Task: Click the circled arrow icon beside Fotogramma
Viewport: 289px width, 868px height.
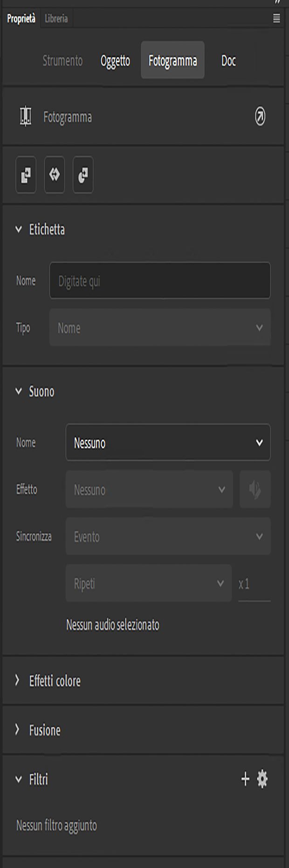Action: pyautogui.click(x=260, y=117)
